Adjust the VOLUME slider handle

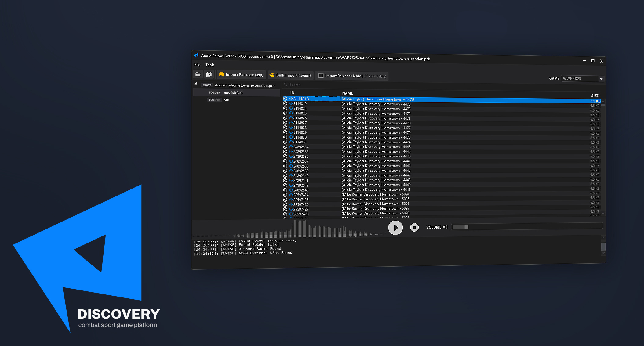[466, 227]
